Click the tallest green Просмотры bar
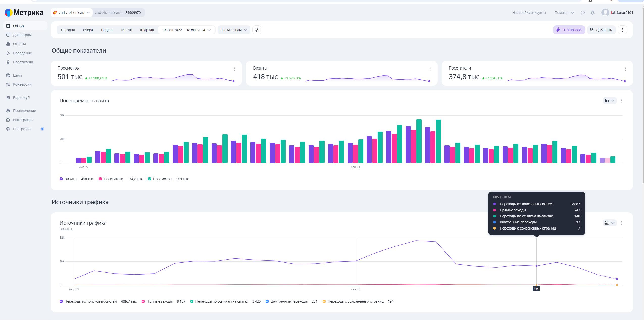 click(x=419, y=141)
